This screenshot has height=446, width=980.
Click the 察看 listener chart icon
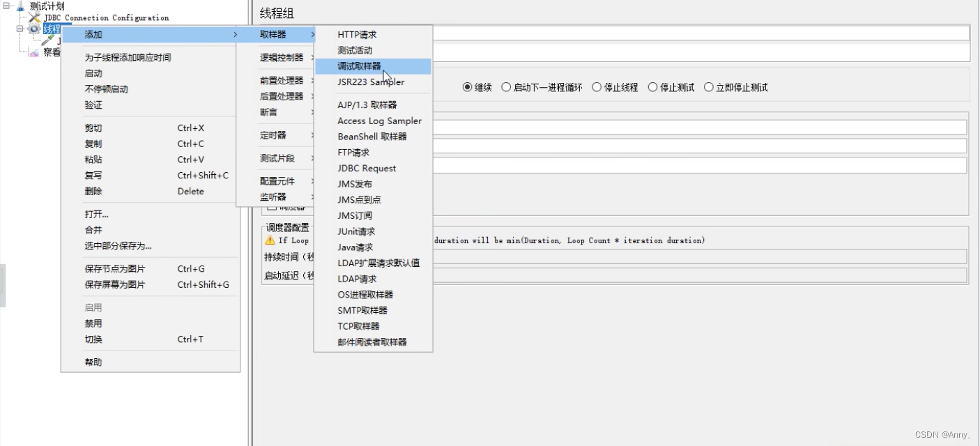pos(34,52)
